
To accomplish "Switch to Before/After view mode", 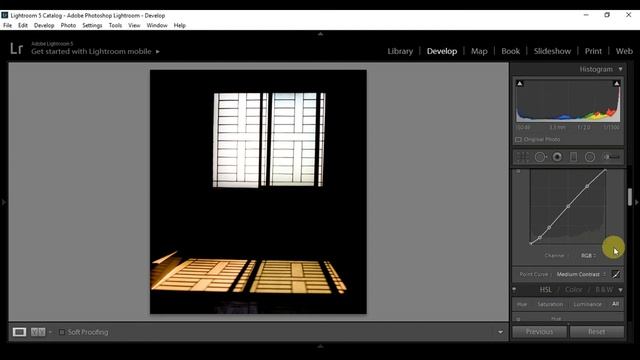I will [38, 332].
